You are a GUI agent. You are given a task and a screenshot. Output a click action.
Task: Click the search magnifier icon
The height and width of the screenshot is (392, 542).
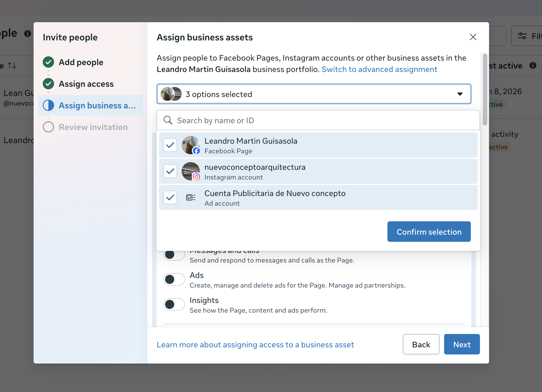(168, 120)
